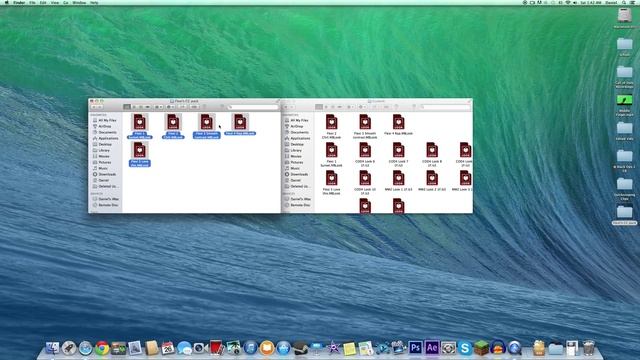Open the View menu
The height and width of the screenshot is (360, 640).
click(x=55, y=2)
